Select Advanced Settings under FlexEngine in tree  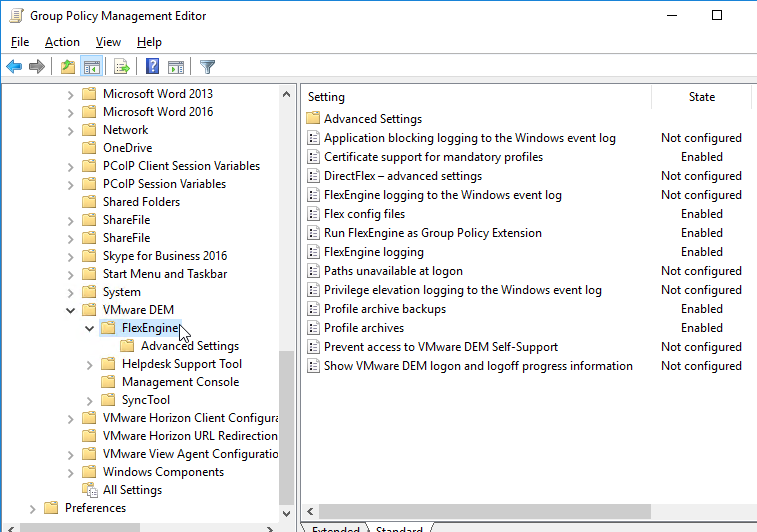[190, 346]
